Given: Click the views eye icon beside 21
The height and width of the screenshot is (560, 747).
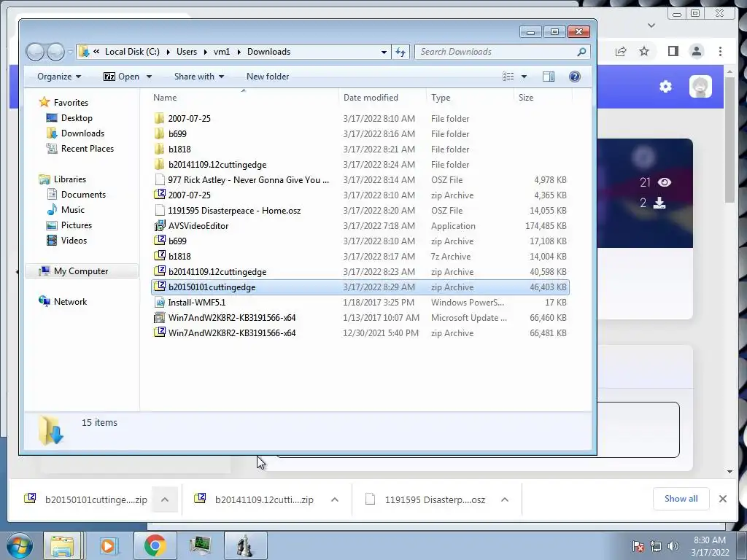Looking at the screenshot, I should [x=665, y=182].
